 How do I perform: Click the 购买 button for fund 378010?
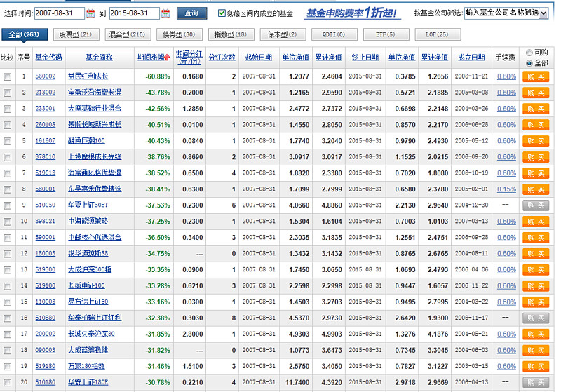click(536, 157)
